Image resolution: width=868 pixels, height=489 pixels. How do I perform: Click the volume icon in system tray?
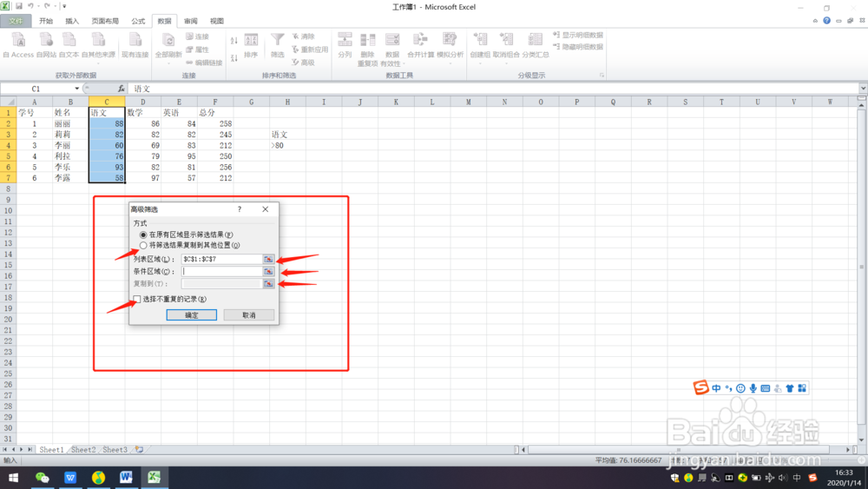click(783, 478)
